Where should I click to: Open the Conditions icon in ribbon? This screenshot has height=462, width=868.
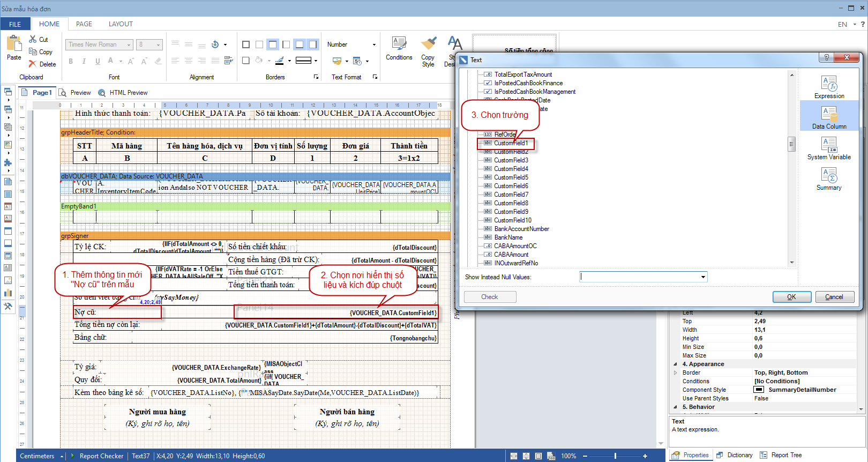coord(399,43)
